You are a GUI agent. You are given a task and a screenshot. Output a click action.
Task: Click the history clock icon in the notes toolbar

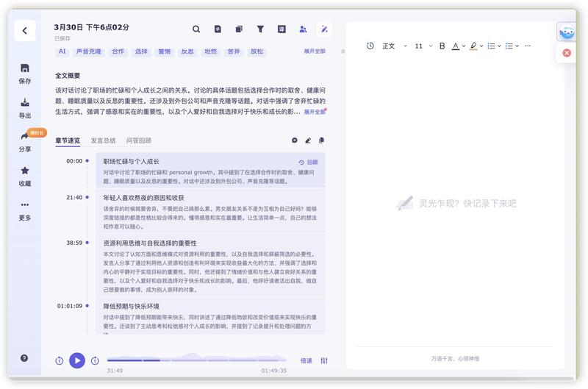tap(370, 46)
